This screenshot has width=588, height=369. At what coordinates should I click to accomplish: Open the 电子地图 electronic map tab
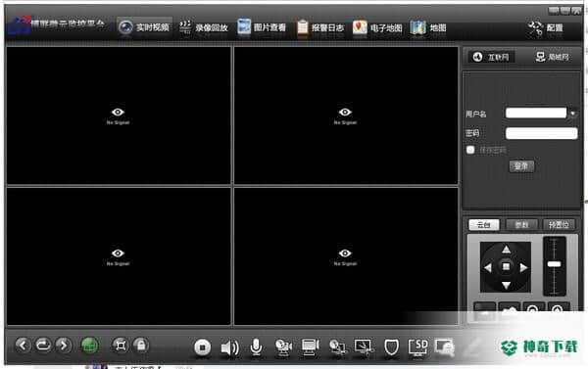pyautogui.click(x=377, y=27)
